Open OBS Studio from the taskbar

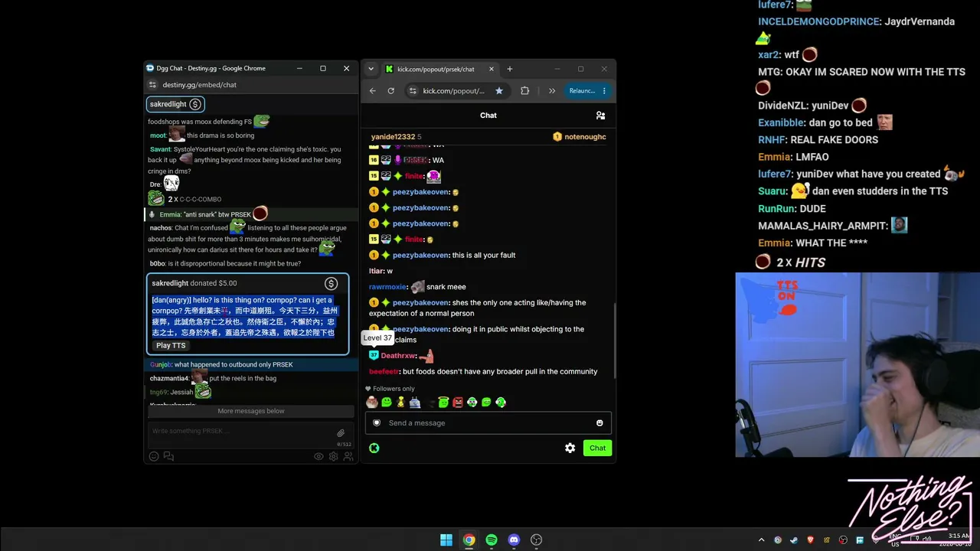click(537, 540)
